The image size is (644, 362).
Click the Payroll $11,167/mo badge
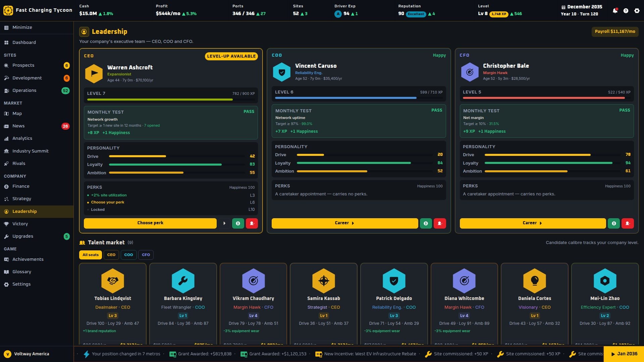[x=615, y=32]
